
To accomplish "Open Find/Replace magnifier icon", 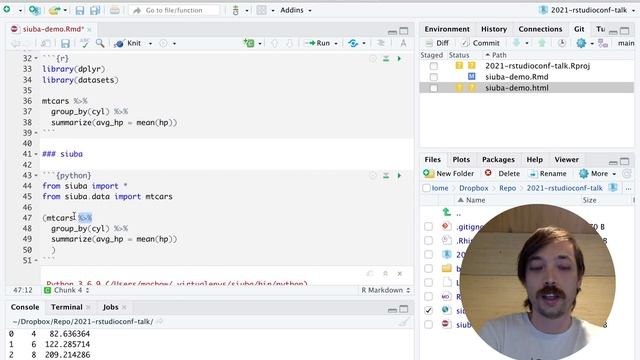I will (x=100, y=43).
